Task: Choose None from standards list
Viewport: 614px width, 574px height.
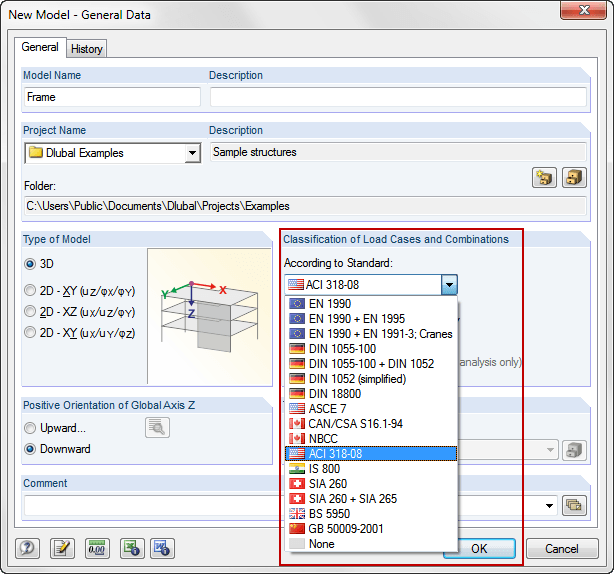Action: coord(371,544)
